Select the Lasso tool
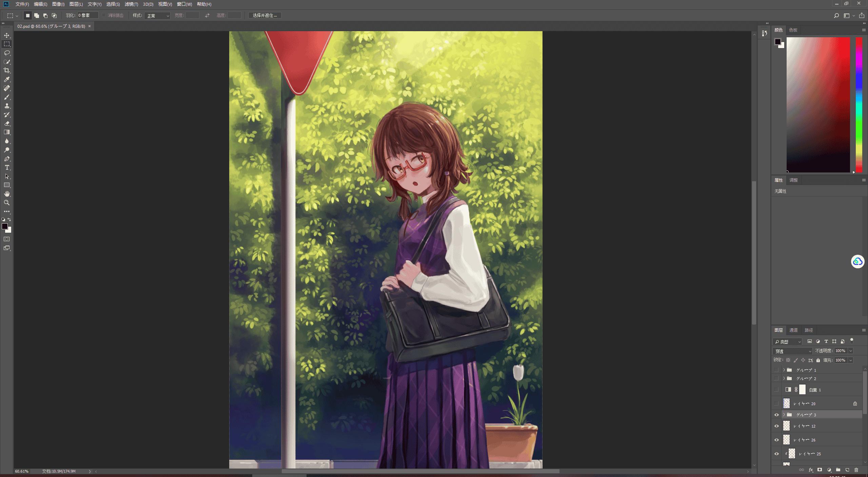868x477 pixels. coord(7,53)
